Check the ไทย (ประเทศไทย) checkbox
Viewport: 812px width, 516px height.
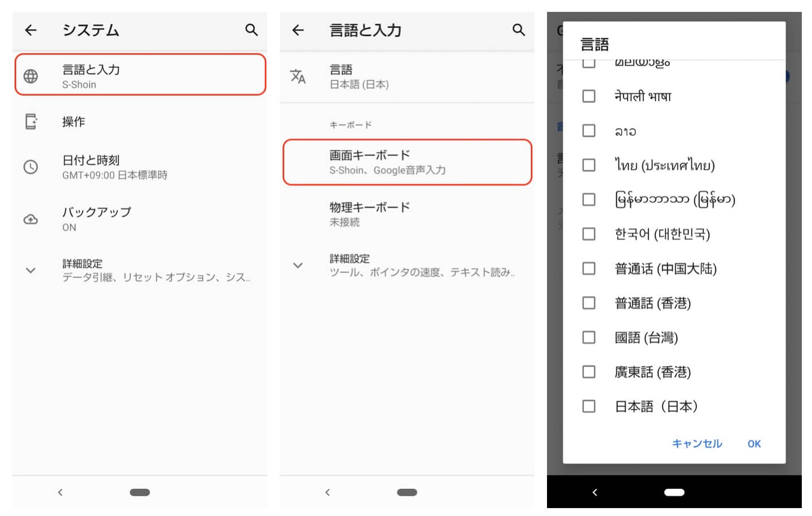coord(589,165)
